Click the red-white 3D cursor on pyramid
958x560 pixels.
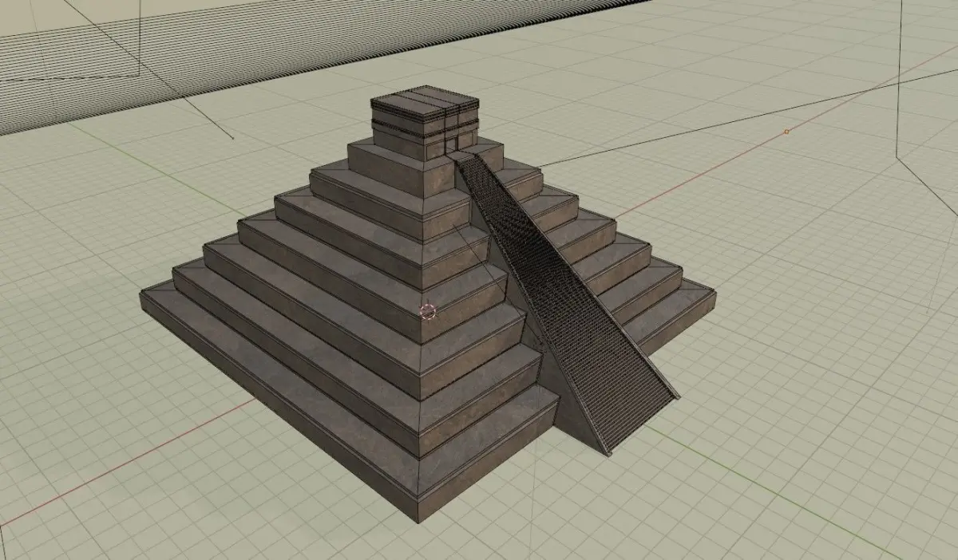(428, 310)
